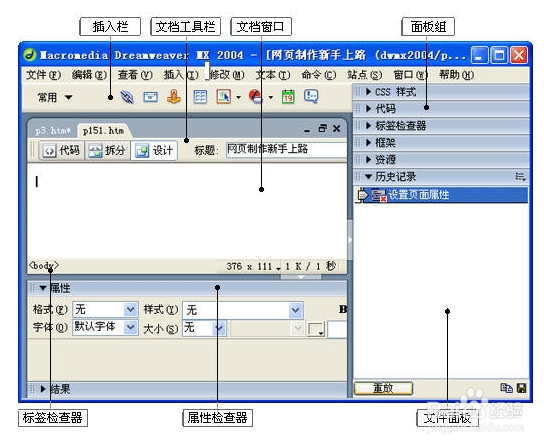Hide panel groups using side collapse arrow
Screen dimensions: 557x447
[x=350, y=240]
